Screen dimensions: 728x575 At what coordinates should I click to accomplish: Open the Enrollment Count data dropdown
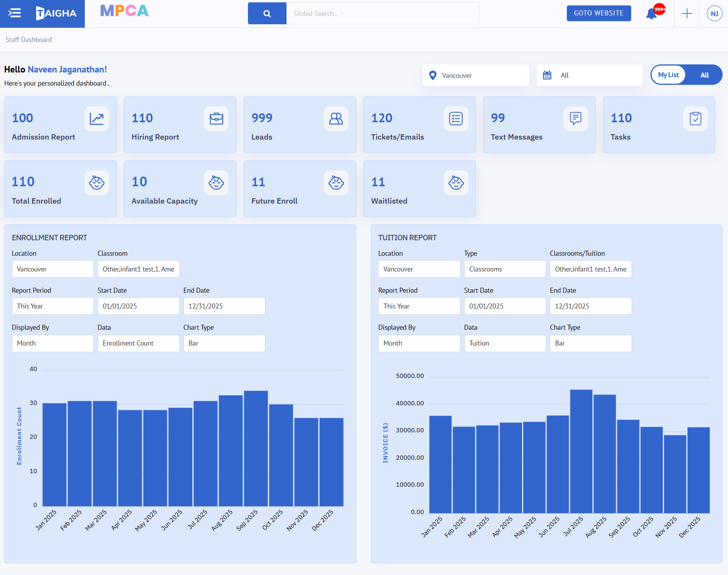click(138, 343)
